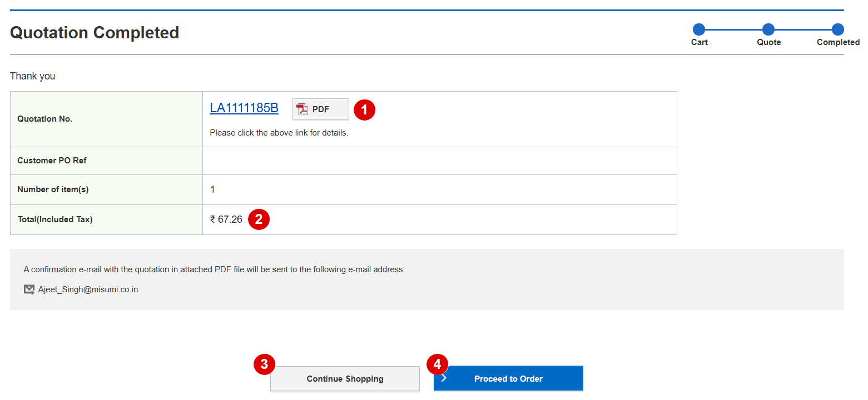Viewport: 868px width, 400px height.
Task: Click the red number 1 badge
Action: point(365,109)
